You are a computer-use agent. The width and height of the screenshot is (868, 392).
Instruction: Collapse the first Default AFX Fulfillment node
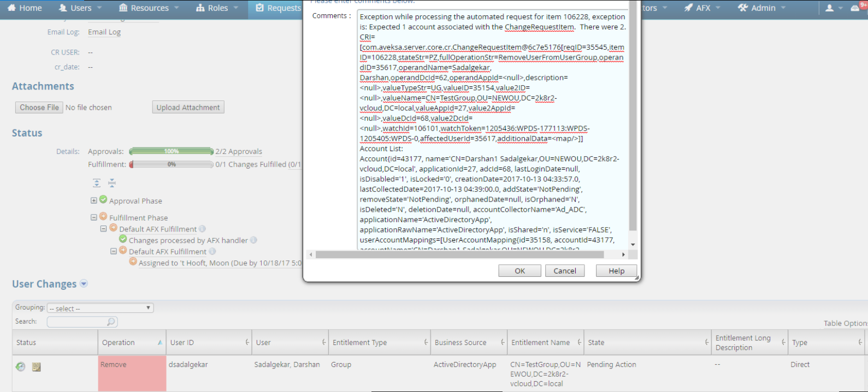(x=103, y=229)
